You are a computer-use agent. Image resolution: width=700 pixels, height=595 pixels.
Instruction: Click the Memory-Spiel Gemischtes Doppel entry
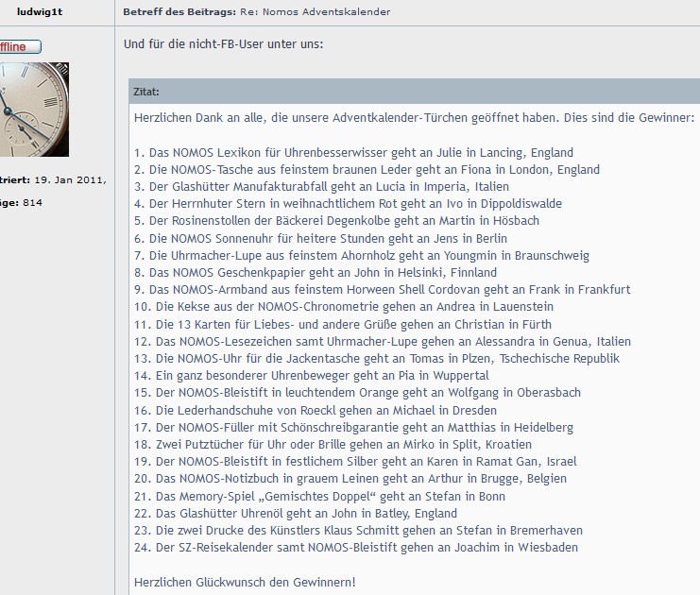point(319,497)
